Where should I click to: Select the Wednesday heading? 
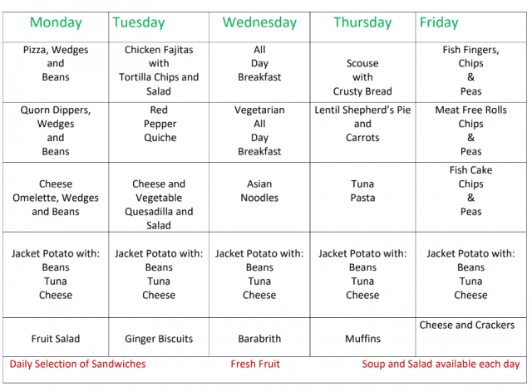click(259, 22)
